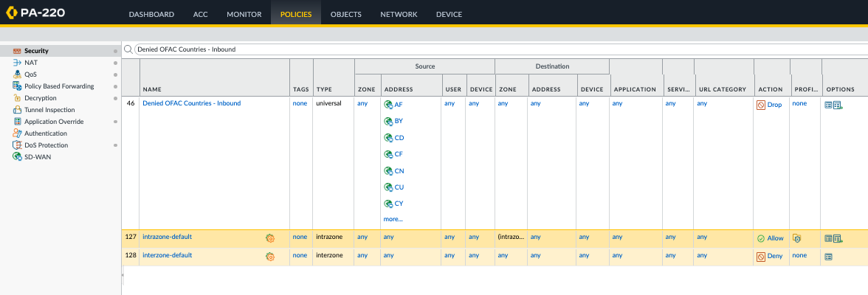The height and width of the screenshot is (295, 868).
Task: Click the SD-WAN globe icon
Action: coord(17,157)
